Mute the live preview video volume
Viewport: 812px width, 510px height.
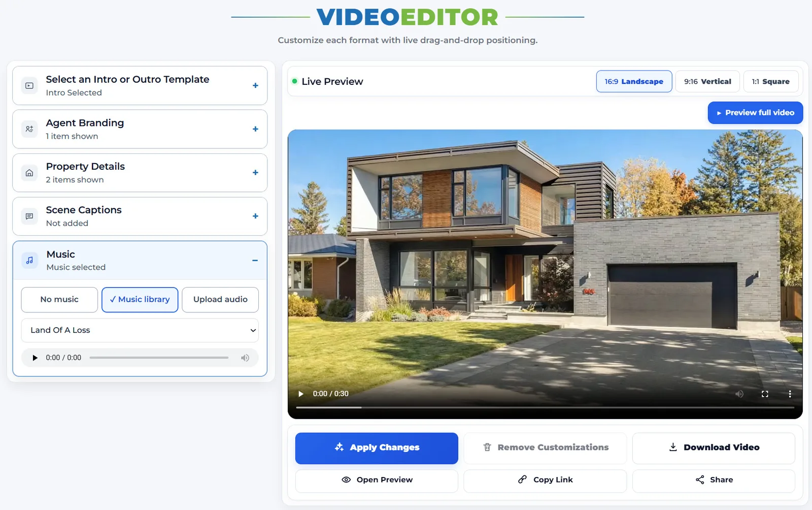739,394
